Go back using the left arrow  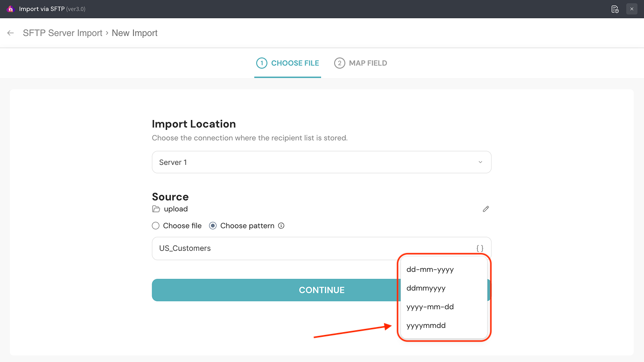click(x=10, y=33)
